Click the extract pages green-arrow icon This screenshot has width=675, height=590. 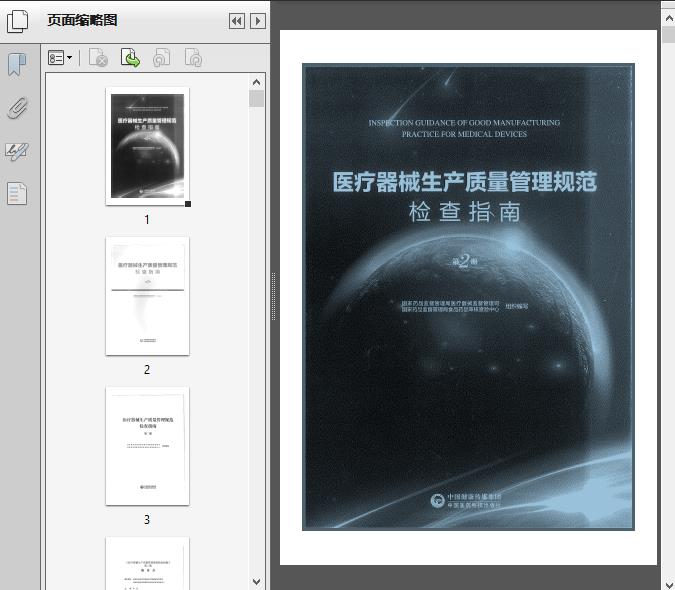tap(130, 58)
